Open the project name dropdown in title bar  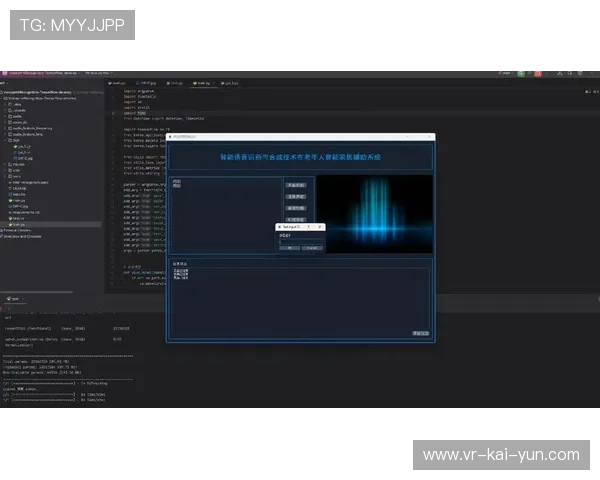click(40, 73)
